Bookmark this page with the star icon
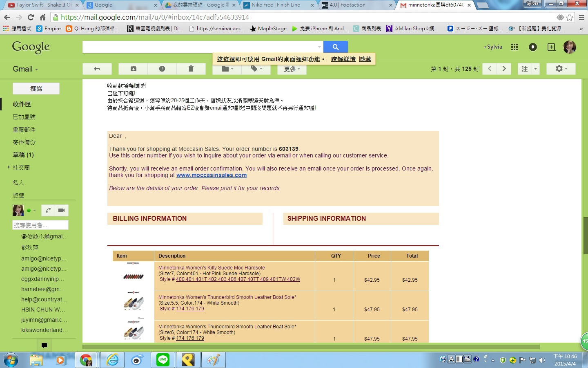The image size is (588, 368). (x=569, y=17)
